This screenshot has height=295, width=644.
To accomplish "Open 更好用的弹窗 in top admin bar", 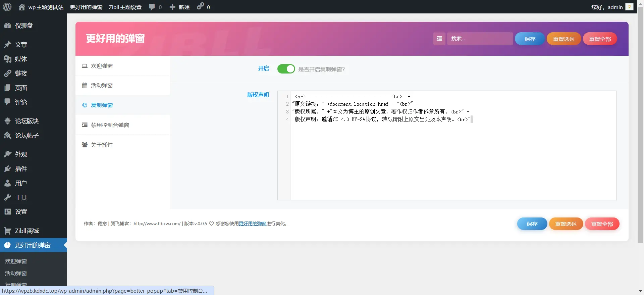I will tap(86, 7).
